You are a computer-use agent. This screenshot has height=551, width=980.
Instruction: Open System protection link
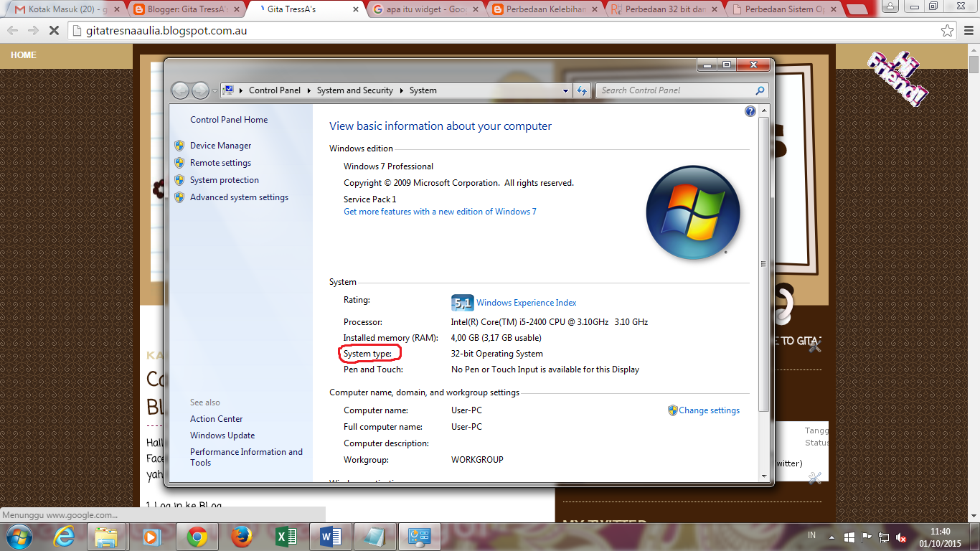[225, 180]
